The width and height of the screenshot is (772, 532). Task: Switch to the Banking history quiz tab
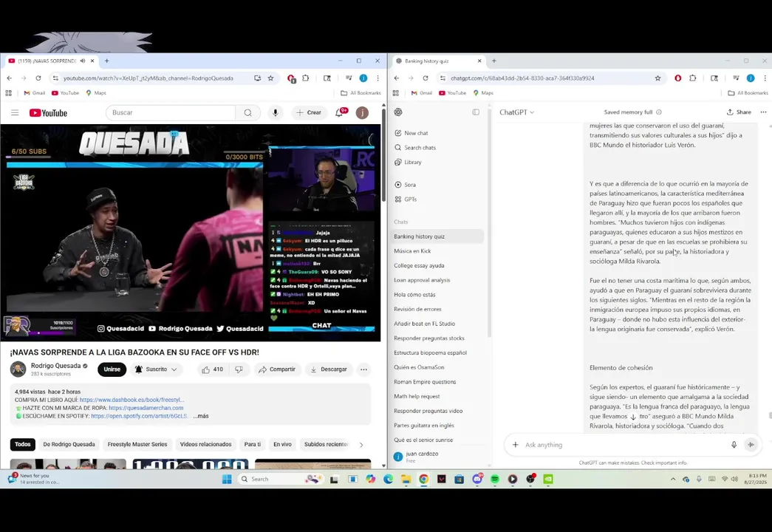tap(438, 61)
